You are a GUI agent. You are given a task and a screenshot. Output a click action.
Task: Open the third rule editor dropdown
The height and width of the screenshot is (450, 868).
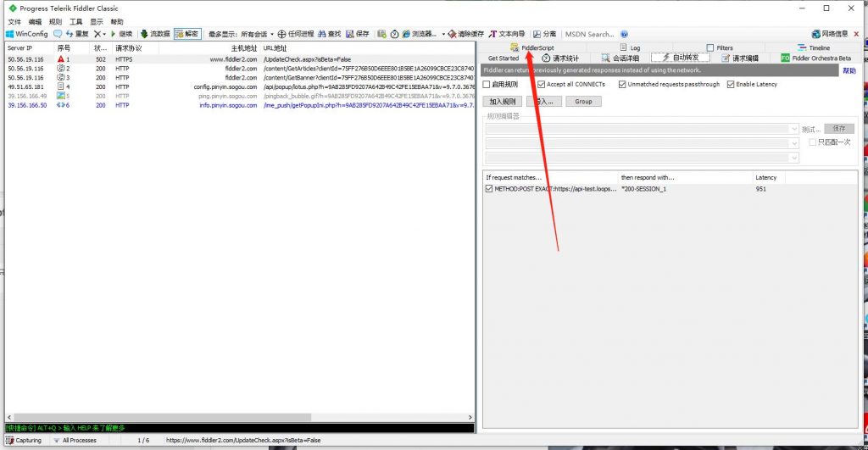point(793,158)
